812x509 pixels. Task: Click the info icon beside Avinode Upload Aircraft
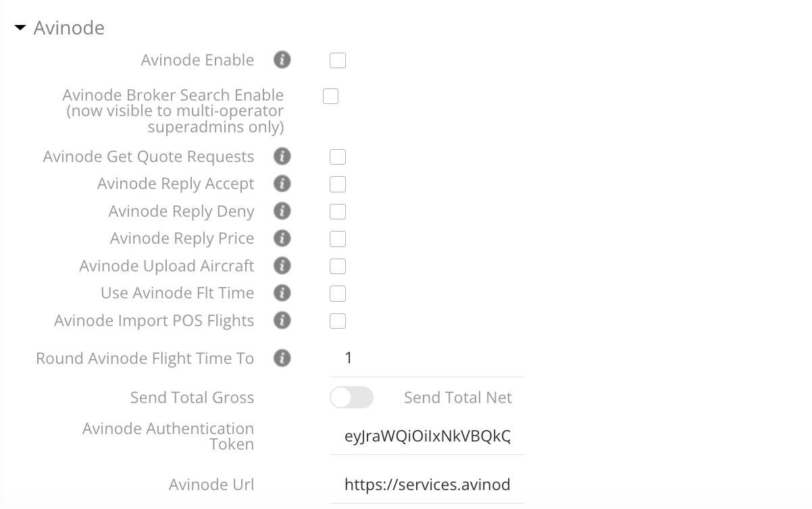pos(282,266)
